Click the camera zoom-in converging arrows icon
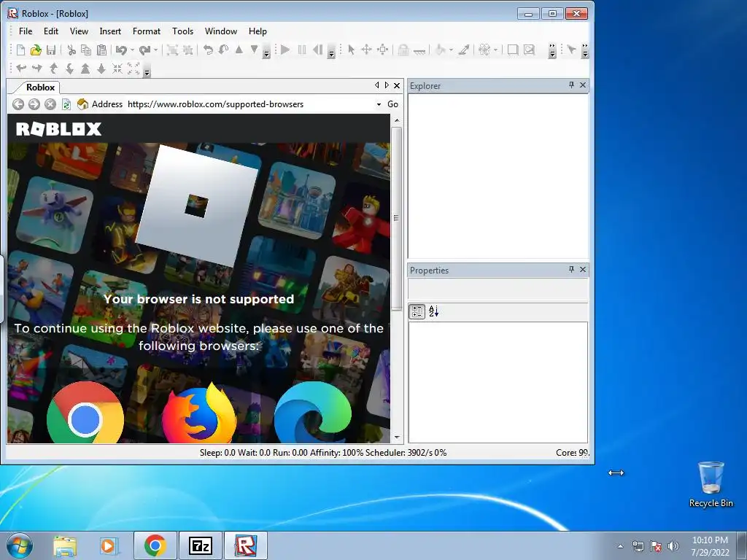 click(x=117, y=69)
